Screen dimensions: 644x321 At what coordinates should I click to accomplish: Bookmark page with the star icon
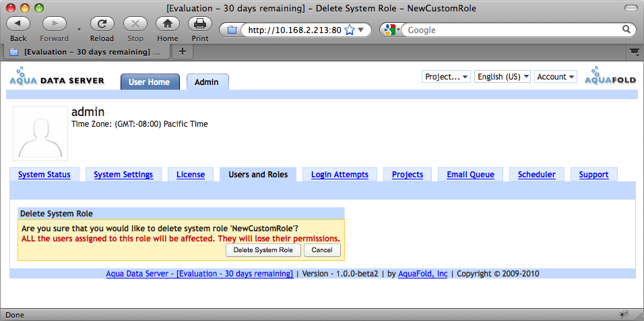(350, 30)
